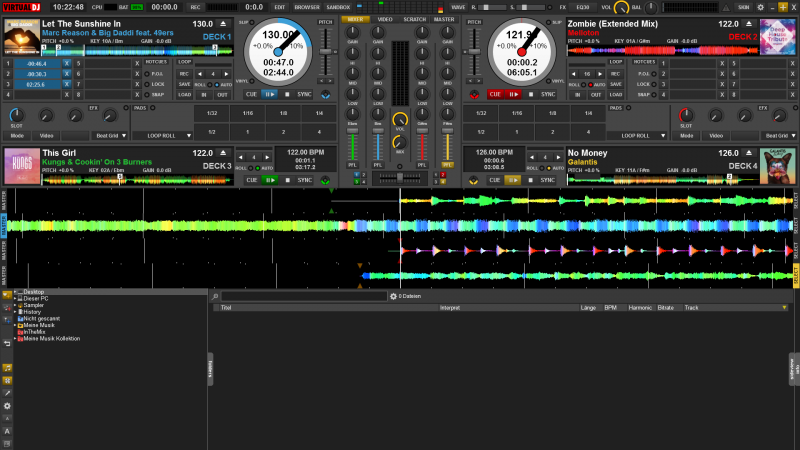Expand the Desktop folder tree node
The height and width of the screenshot is (450, 800).
pyautogui.click(x=15, y=292)
